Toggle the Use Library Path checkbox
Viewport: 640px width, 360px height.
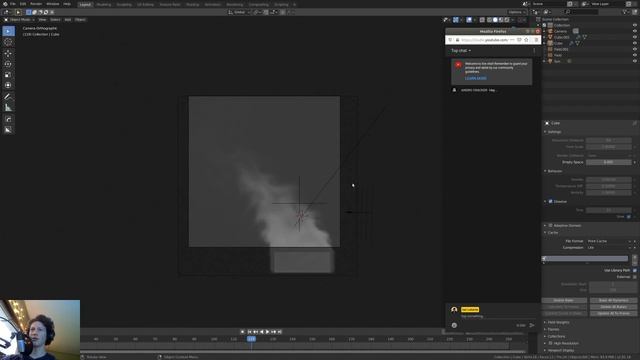(634, 270)
